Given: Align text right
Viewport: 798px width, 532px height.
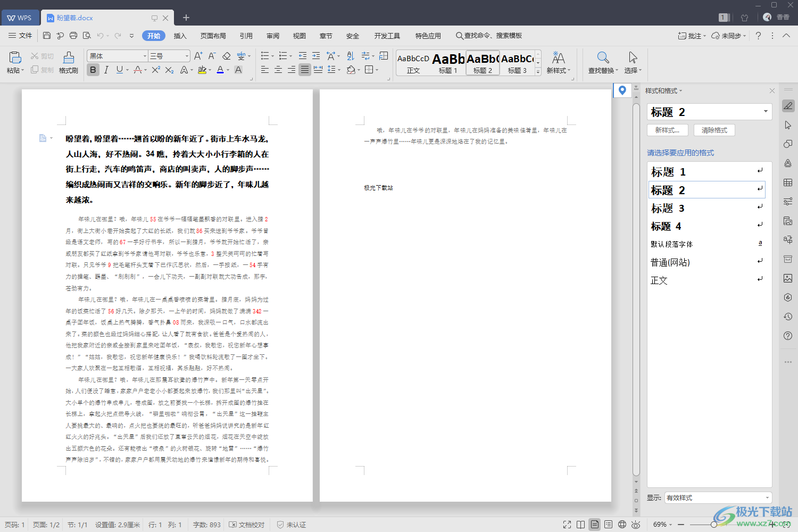Looking at the screenshot, I should tap(292, 70).
